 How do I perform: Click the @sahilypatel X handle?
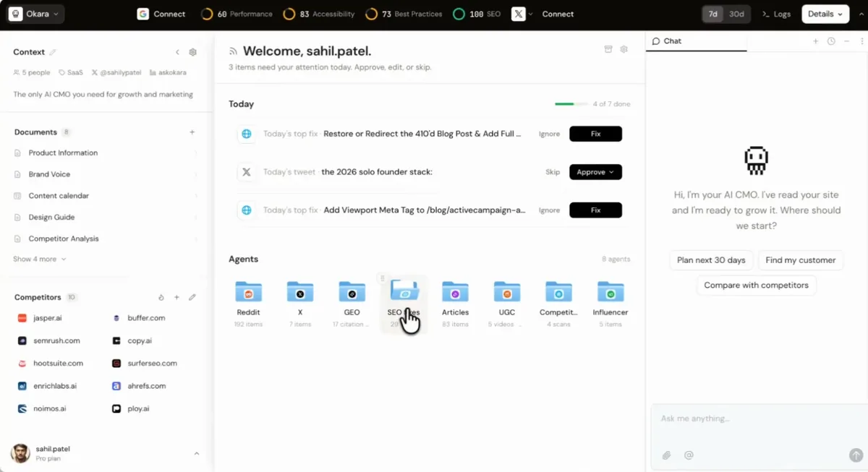[116, 72]
